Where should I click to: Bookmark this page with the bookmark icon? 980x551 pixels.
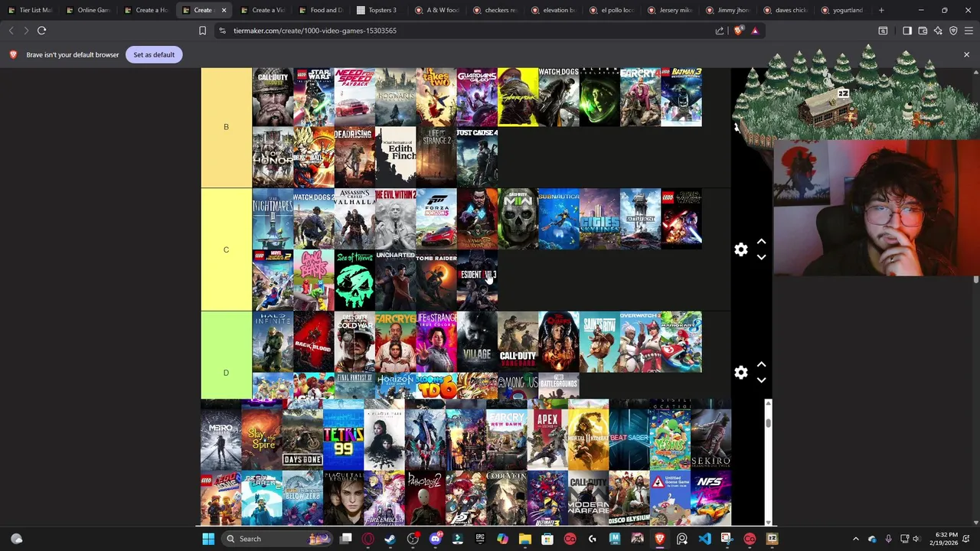point(202,31)
